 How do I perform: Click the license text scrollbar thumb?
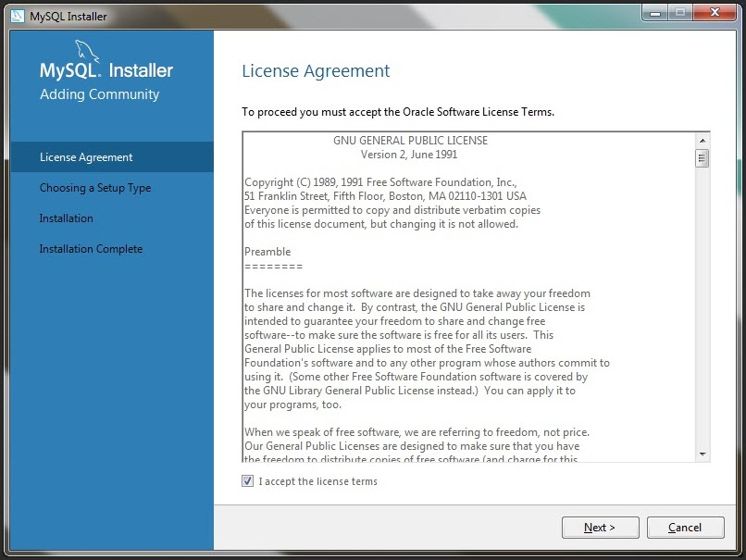click(702, 158)
